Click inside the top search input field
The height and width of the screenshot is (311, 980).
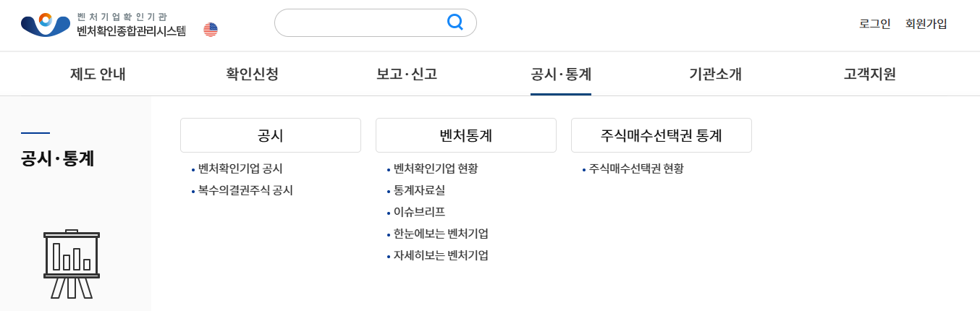tap(358, 22)
